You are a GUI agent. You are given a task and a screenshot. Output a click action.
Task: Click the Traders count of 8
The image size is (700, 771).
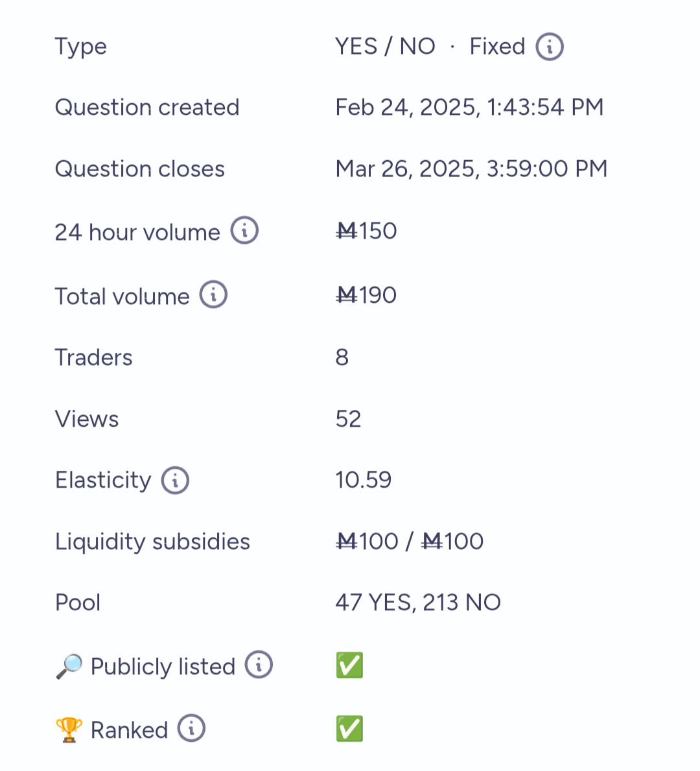coord(342,357)
